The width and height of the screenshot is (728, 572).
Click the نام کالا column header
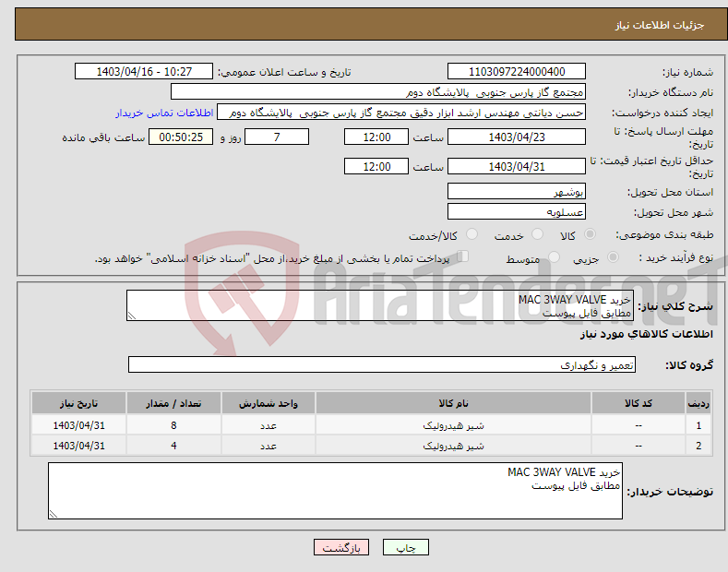(x=453, y=403)
